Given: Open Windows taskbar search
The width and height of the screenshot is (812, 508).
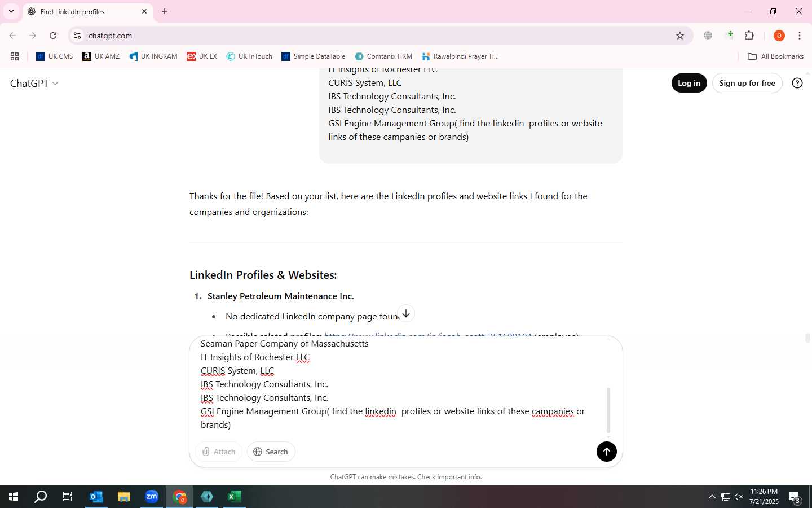Looking at the screenshot, I should click(x=41, y=497).
